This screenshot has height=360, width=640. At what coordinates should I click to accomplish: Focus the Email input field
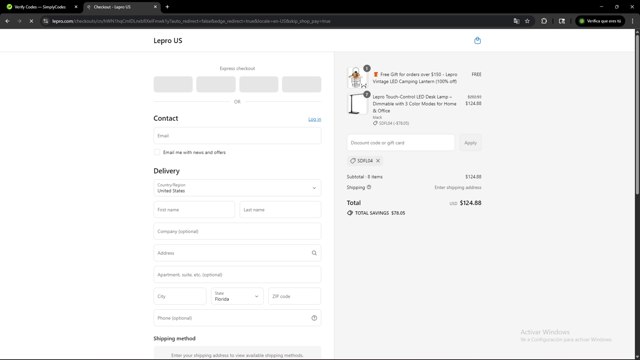tap(237, 136)
